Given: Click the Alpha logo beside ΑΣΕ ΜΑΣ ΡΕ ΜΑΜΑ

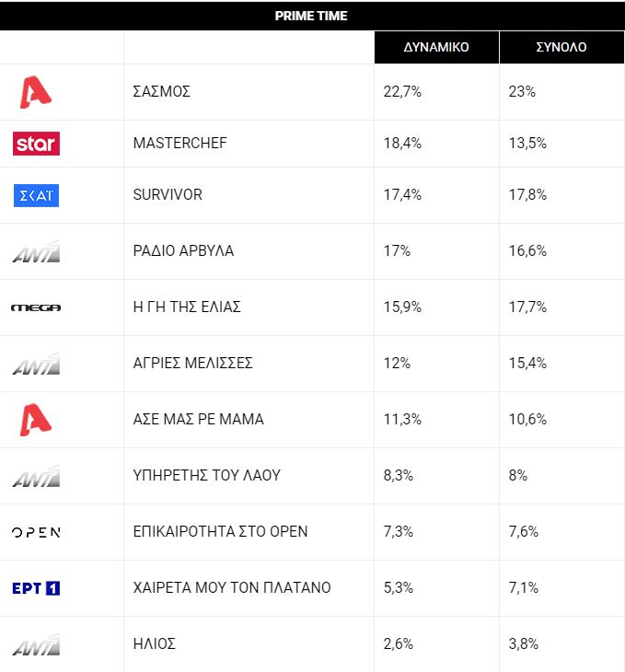Looking at the screenshot, I should tap(36, 420).
